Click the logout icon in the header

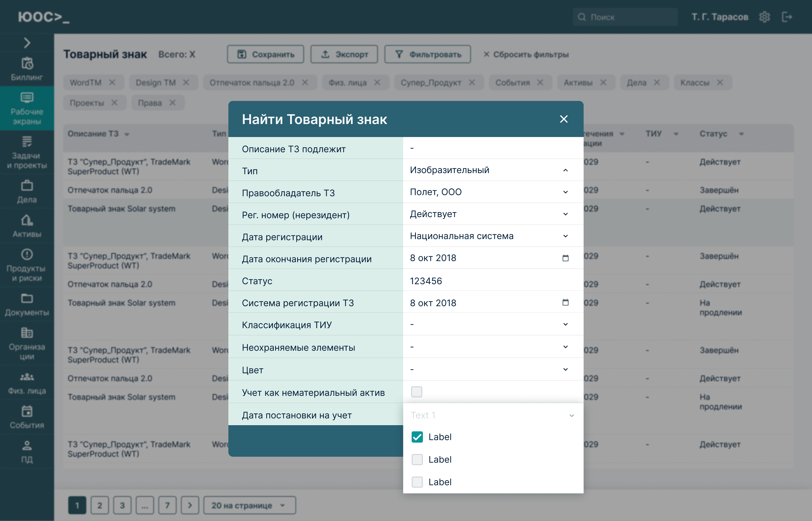(x=787, y=17)
